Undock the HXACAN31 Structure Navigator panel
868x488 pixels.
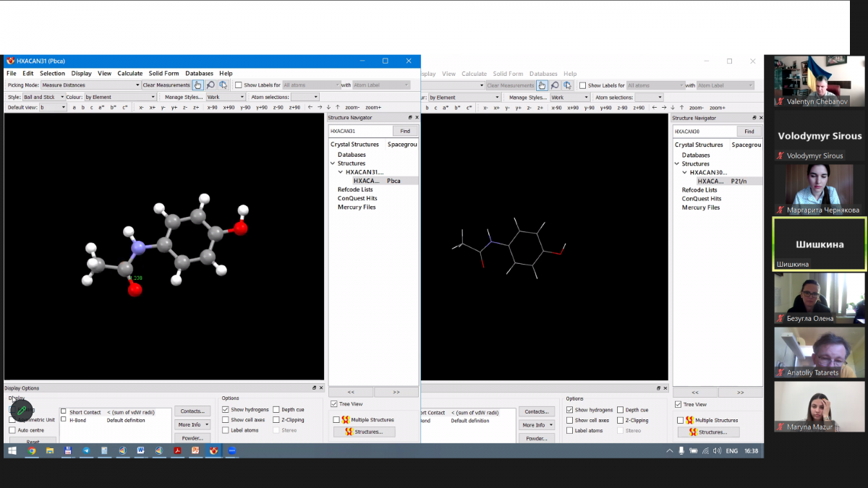coord(410,117)
